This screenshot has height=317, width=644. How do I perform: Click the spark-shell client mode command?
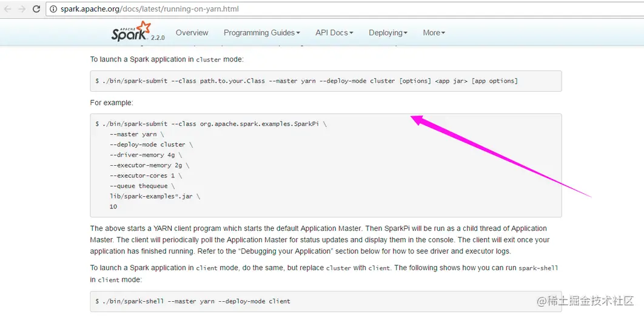(x=193, y=301)
